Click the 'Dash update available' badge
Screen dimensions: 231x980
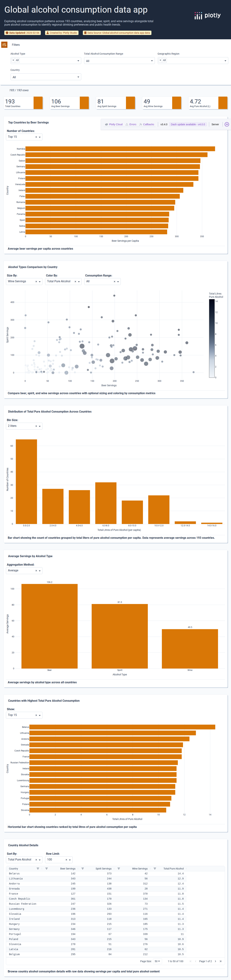tap(188, 124)
